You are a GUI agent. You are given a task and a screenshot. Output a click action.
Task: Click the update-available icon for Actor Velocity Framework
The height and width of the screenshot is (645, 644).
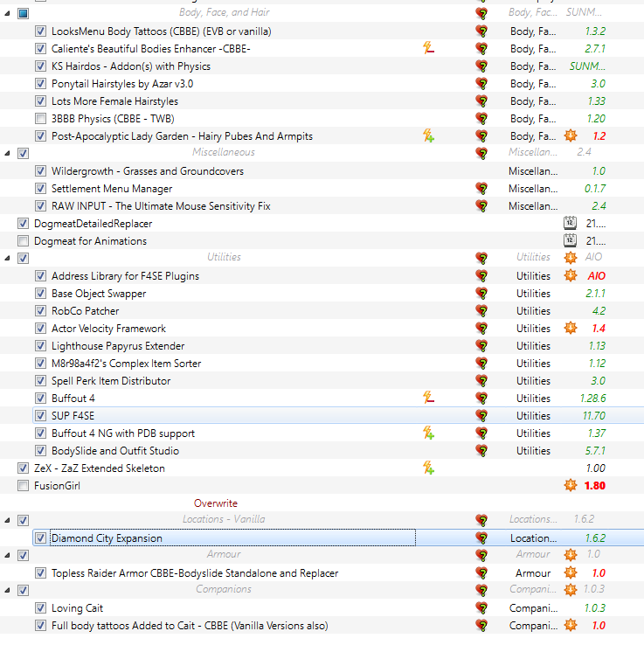571,328
